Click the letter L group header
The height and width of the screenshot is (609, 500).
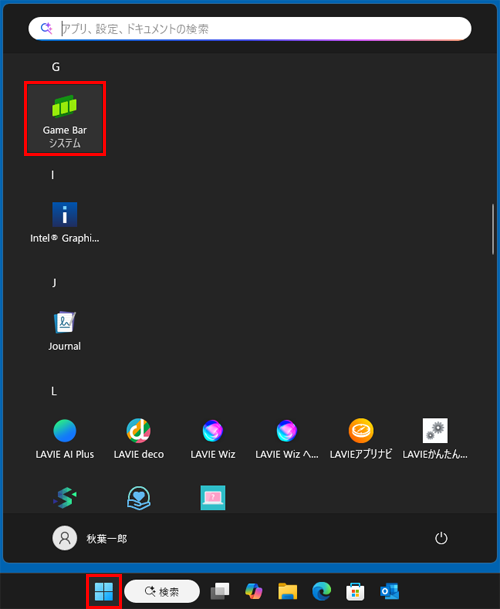54,391
